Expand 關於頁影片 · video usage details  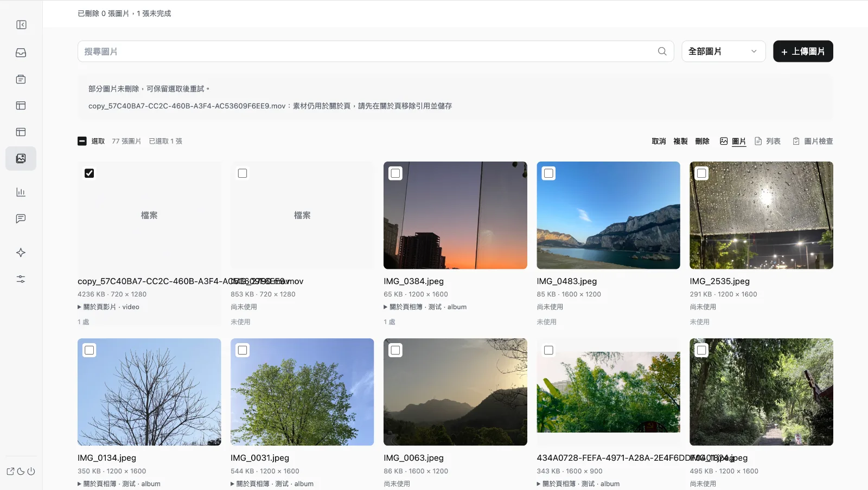click(108, 307)
